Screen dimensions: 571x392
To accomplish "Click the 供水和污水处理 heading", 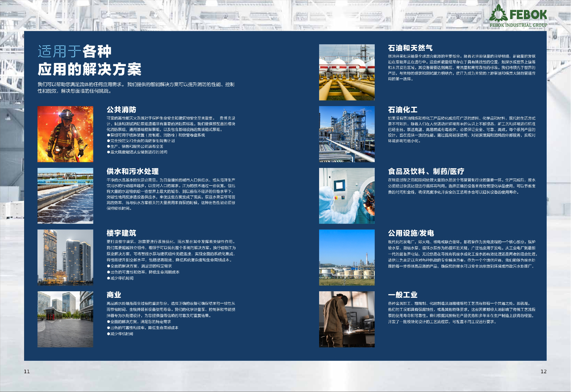I will (133, 171).
